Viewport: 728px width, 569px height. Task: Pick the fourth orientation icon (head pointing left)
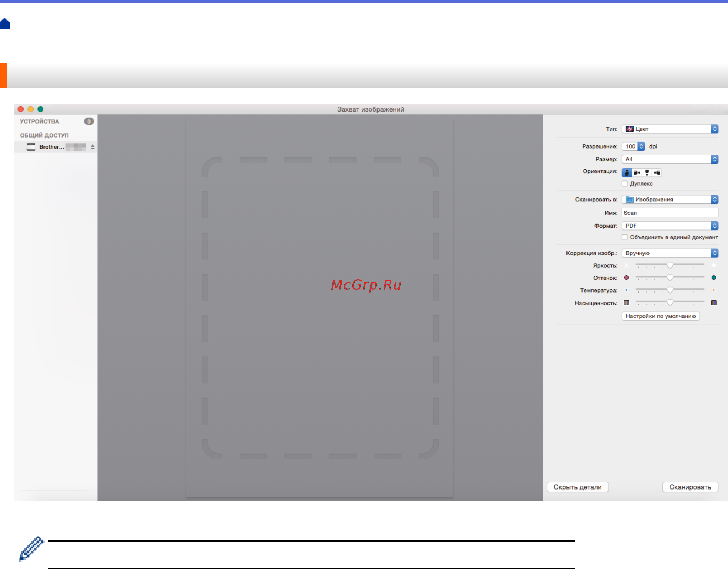point(657,173)
